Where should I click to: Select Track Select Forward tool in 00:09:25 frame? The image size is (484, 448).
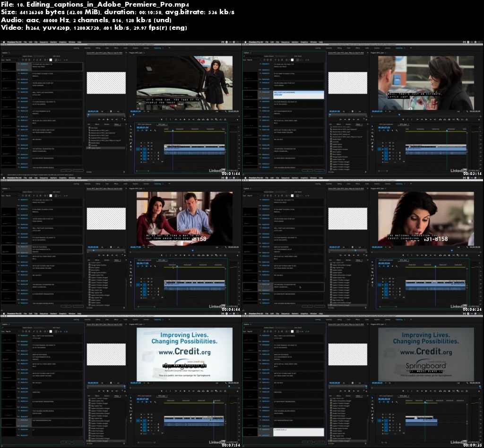pyautogui.click(x=372, y=401)
